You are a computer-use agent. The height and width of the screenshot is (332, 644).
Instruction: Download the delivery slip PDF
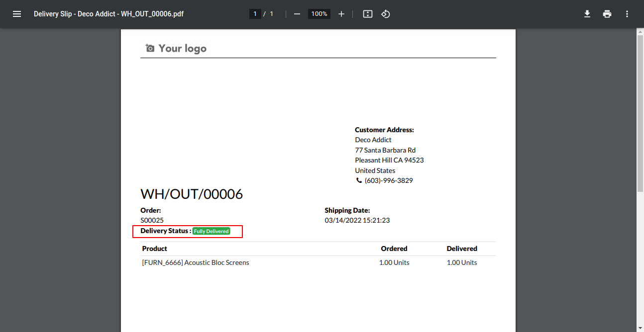587,14
